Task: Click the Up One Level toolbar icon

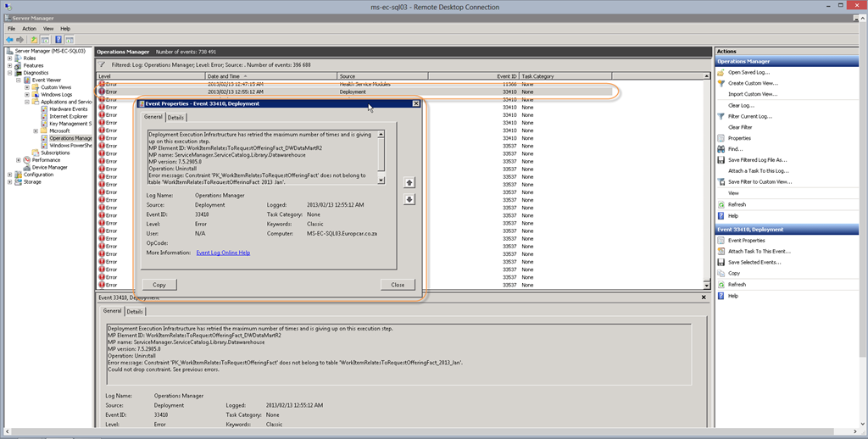Action: tap(33, 39)
